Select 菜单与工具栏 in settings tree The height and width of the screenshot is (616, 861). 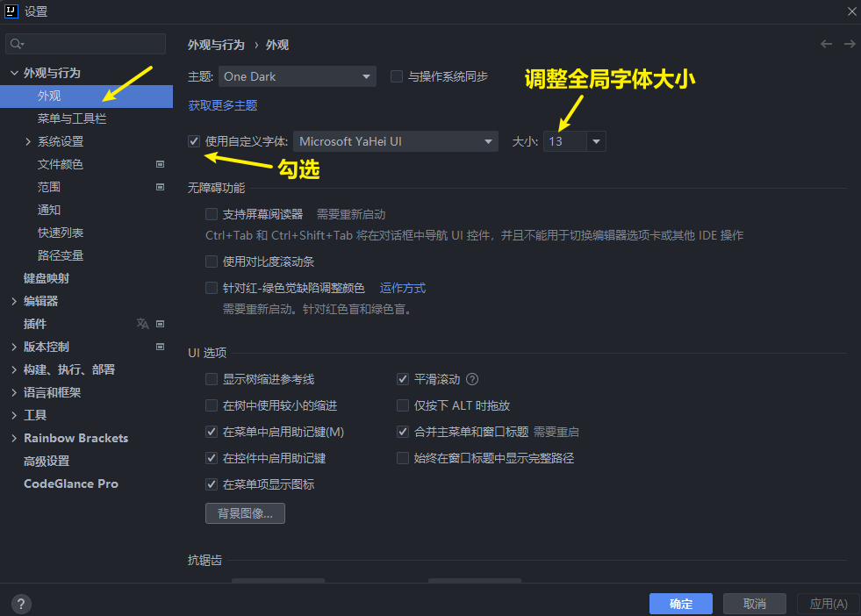(x=72, y=118)
